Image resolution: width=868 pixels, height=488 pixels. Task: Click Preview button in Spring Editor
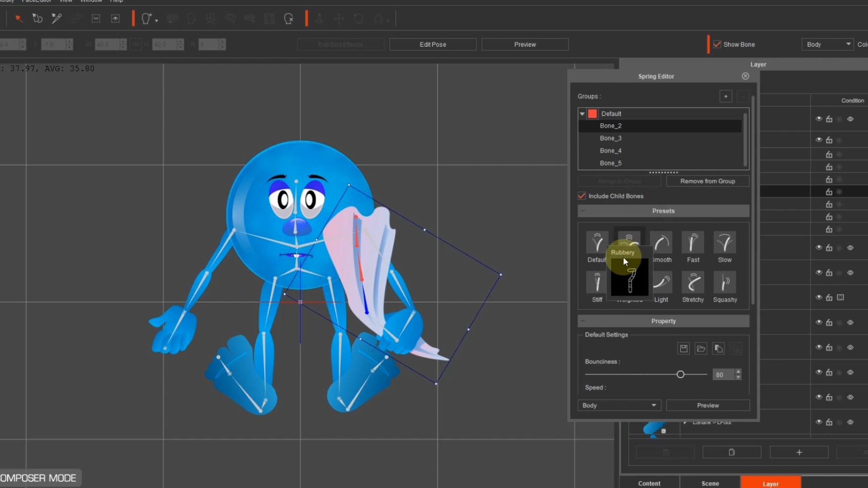(x=708, y=405)
